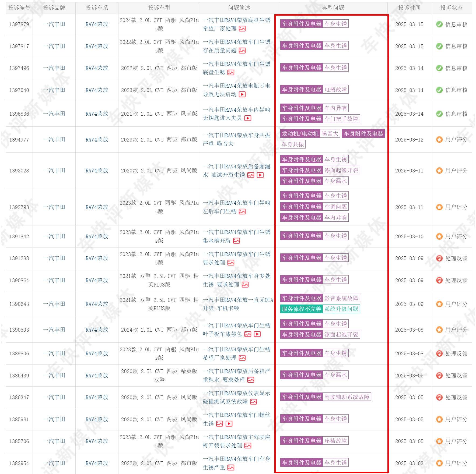The height and width of the screenshot is (474, 476).
Task: Select complaint number 1390643 cell
Action: pos(19,304)
